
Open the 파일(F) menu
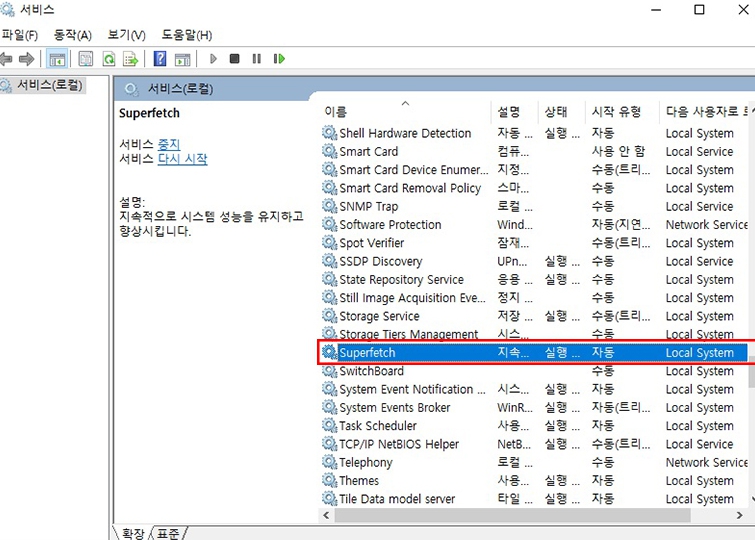pyautogui.click(x=19, y=35)
